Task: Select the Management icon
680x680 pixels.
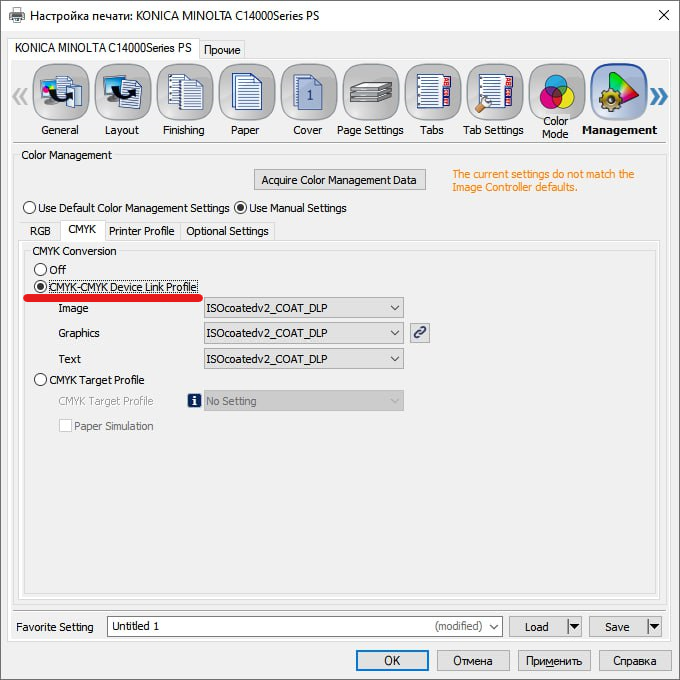Action: pos(619,92)
